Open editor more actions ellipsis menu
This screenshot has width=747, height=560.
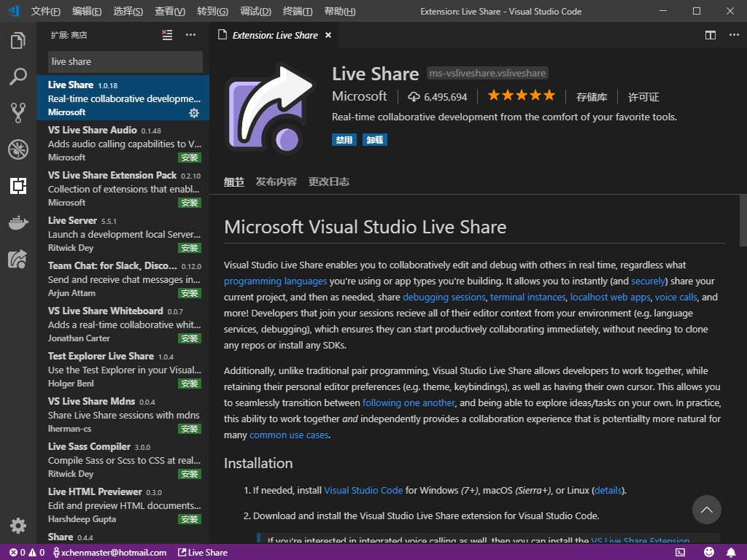(x=734, y=35)
